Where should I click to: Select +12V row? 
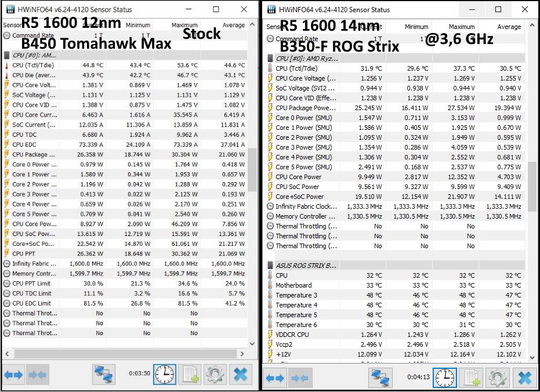(x=396, y=354)
